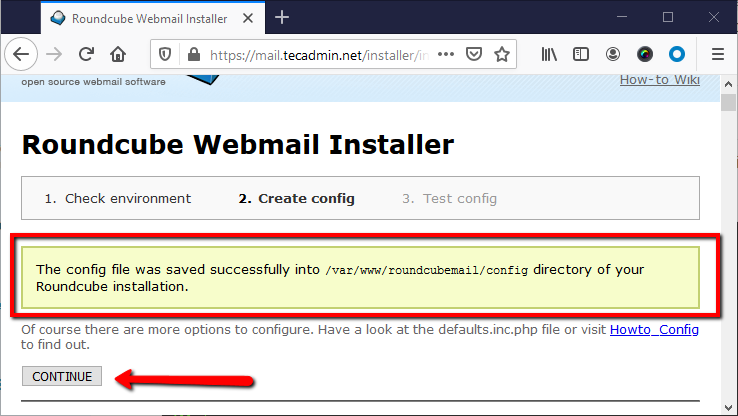This screenshot has width=738, height=416.
Task: Open the How-to Wiki link
Action: [x=659, y=80]
